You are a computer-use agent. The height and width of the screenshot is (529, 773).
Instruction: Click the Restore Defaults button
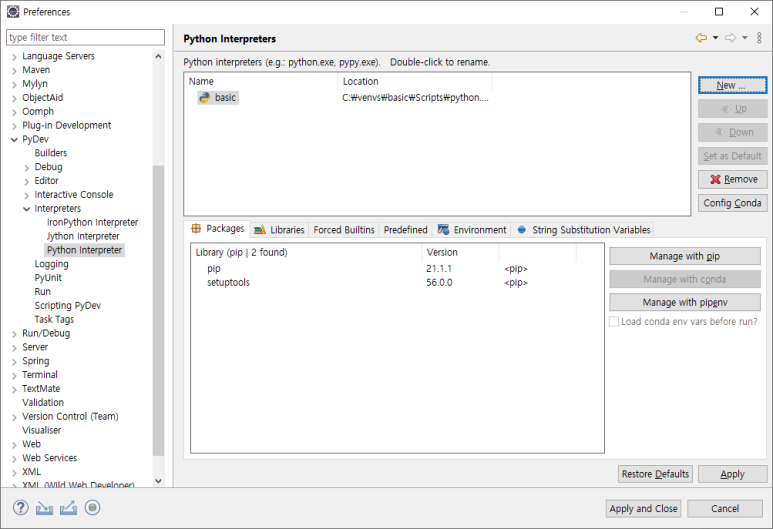[655, 474]
